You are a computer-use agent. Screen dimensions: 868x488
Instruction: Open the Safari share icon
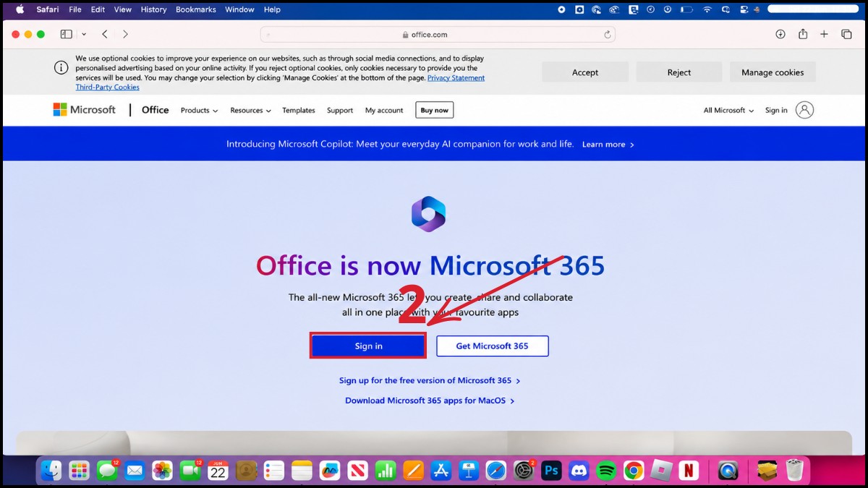(x=803, y=34)
